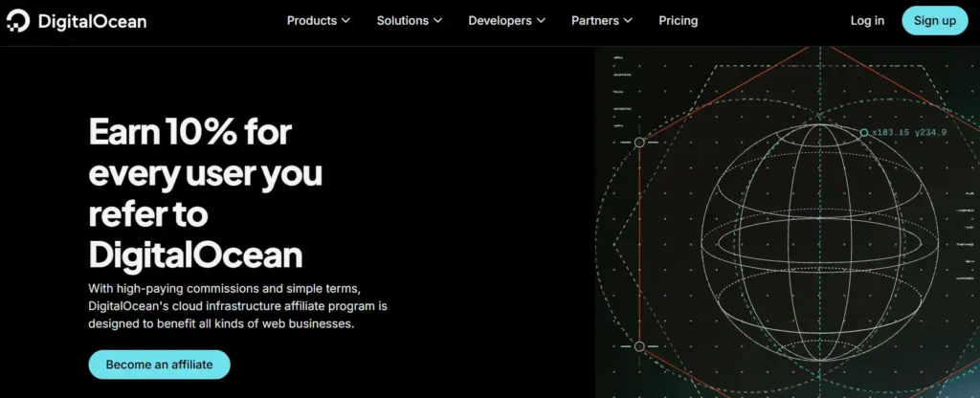980x398 pixels.
Task: Click the wireframe globe illustration
Action: [819, 242]
